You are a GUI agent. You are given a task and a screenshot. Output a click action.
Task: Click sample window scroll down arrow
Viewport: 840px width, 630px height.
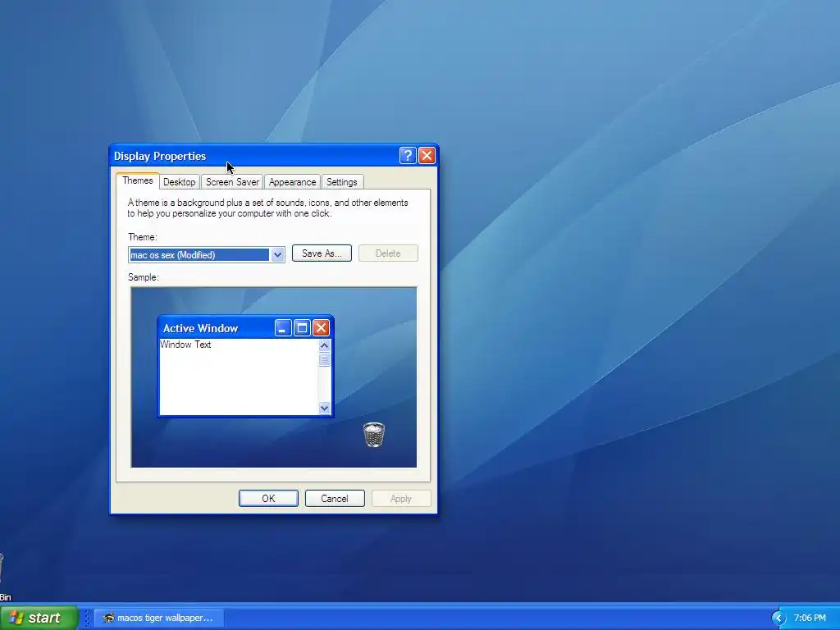324,409
